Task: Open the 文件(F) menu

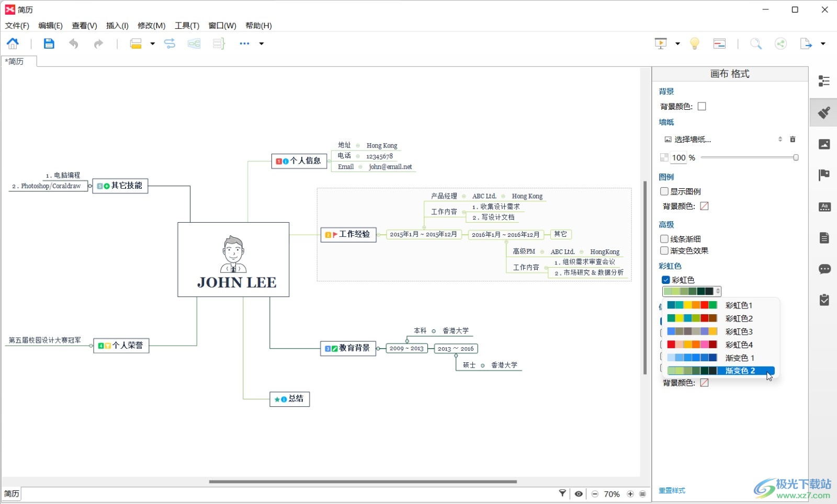Action: [x=17, y=26]
